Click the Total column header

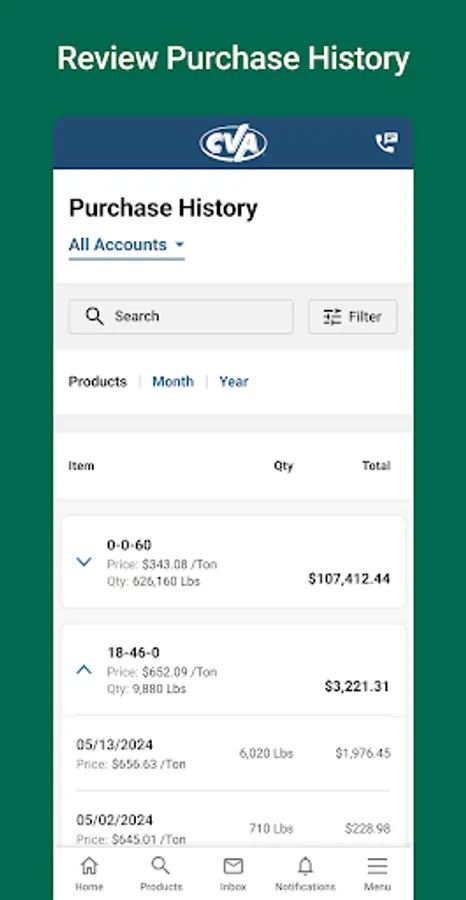376,466
